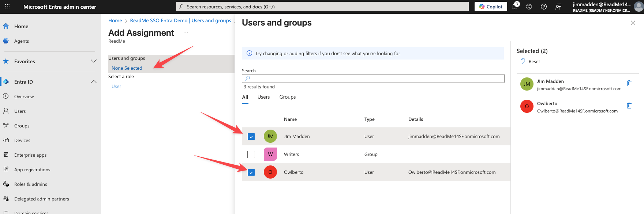
Task: Open App registrations in the sidebar menu
Action: click(32, 169)
